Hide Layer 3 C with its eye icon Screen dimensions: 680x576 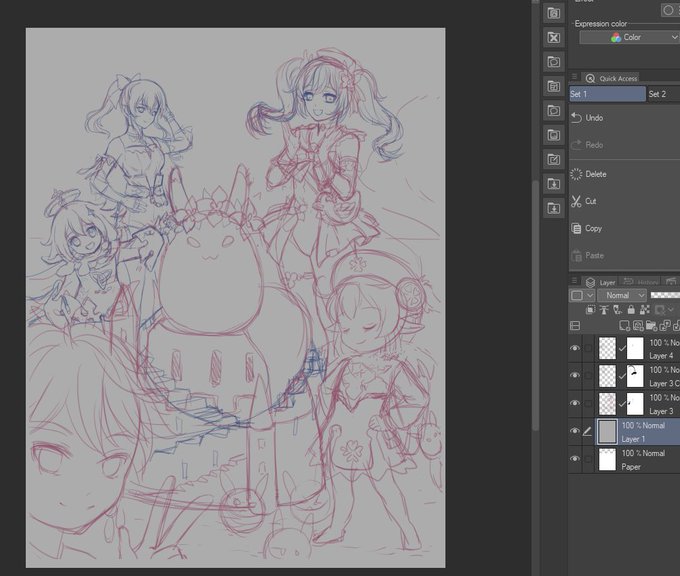tap(575, 375)
